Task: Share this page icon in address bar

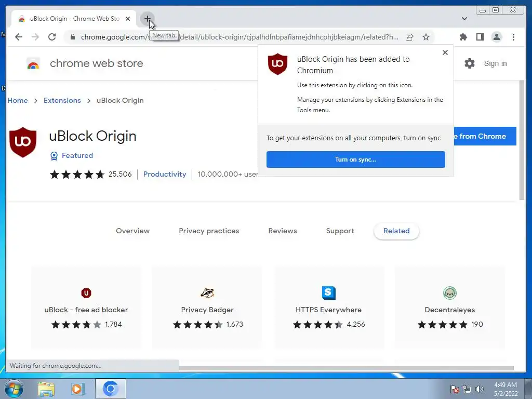Action: click(409, 37)
